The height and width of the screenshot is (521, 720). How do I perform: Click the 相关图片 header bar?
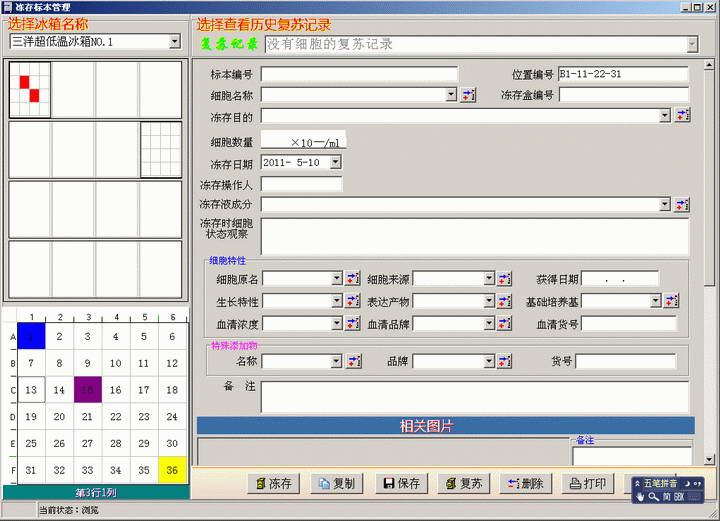445,426
